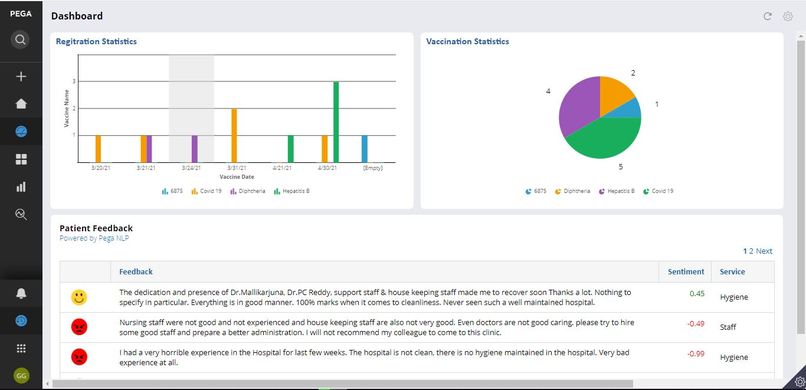Open the Regitration Statistics title link
Image resolution: width=806 pixels, height=390 pixels.
(96, 41)
